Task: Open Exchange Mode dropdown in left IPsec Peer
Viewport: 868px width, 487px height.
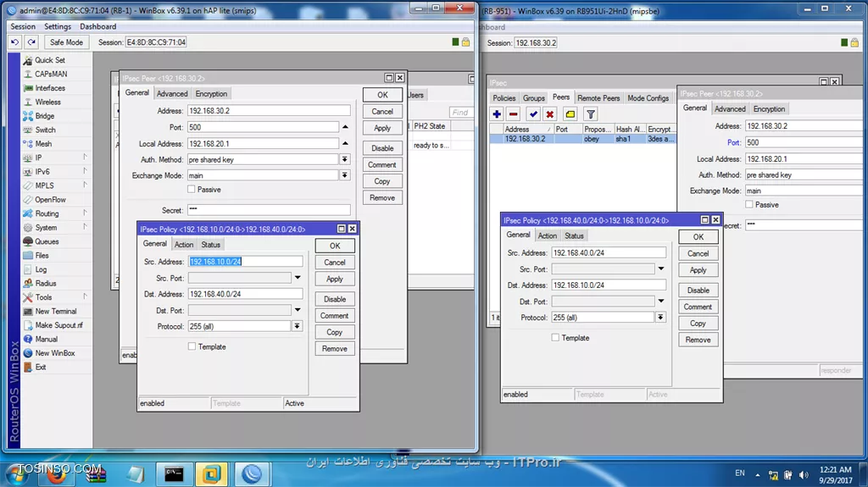Action: coord(345,175)
